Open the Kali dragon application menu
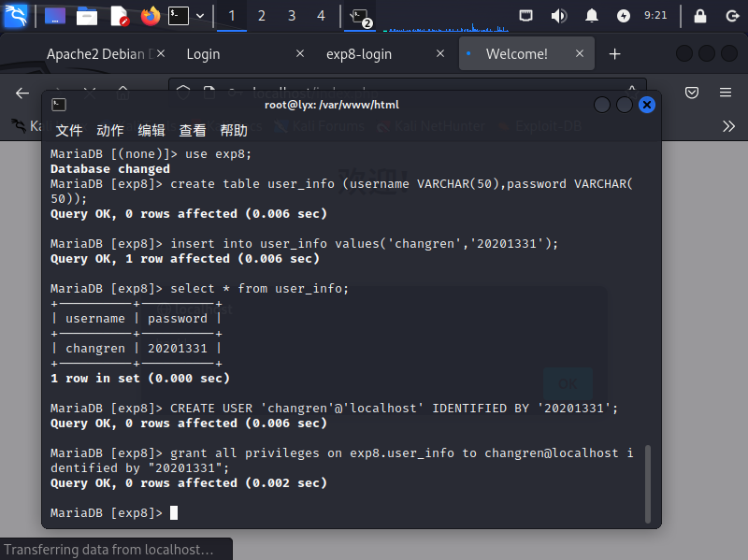Screen dimensions: 748x560 click(16, 16)
